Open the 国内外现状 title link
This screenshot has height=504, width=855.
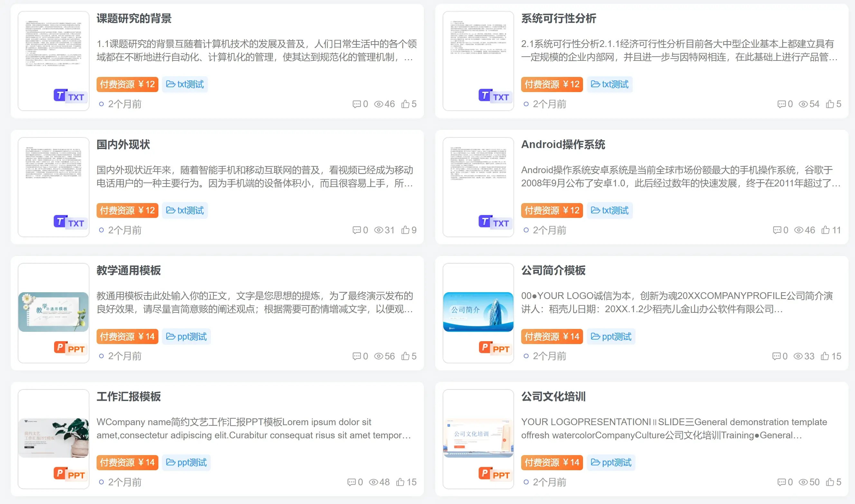click(123, 145)
